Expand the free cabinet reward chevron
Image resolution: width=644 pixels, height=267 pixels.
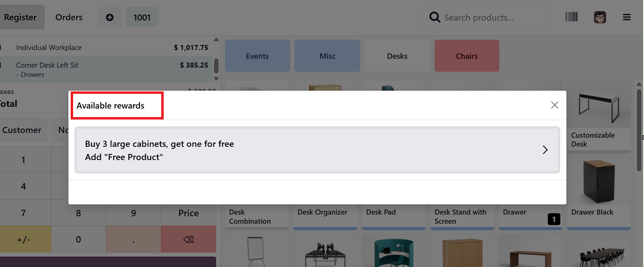[x=545, y=150]
